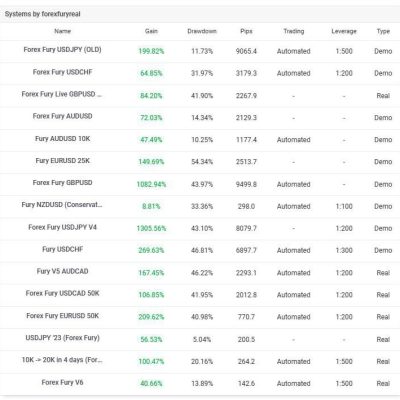The width and height of the screenshot is (400, 400).
Task: Sort table by Pips column header
Action: point(246,31)
